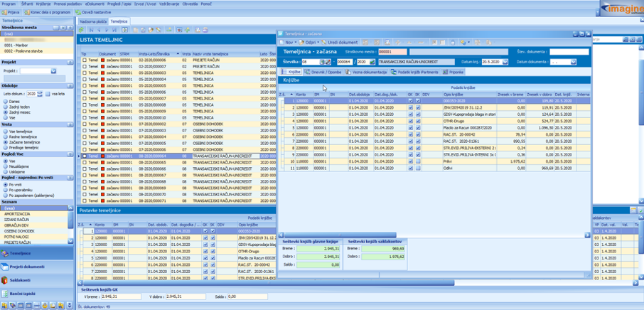Click the Uredi dokument button
The image size is (644, 310).
(x=340, y=42)
